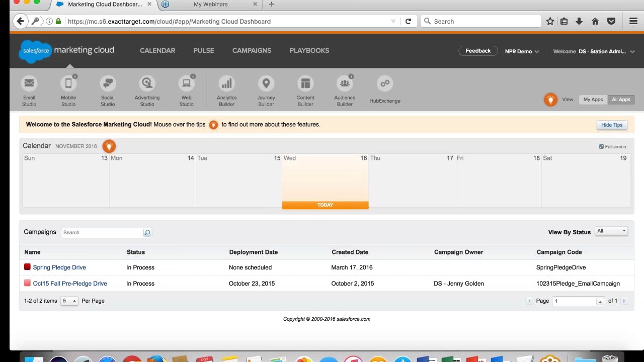Sort campaigns by Status column header

136,252
